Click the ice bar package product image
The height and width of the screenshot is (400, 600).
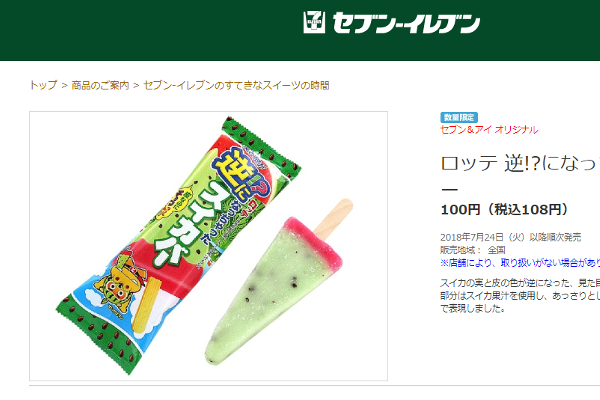178,245
